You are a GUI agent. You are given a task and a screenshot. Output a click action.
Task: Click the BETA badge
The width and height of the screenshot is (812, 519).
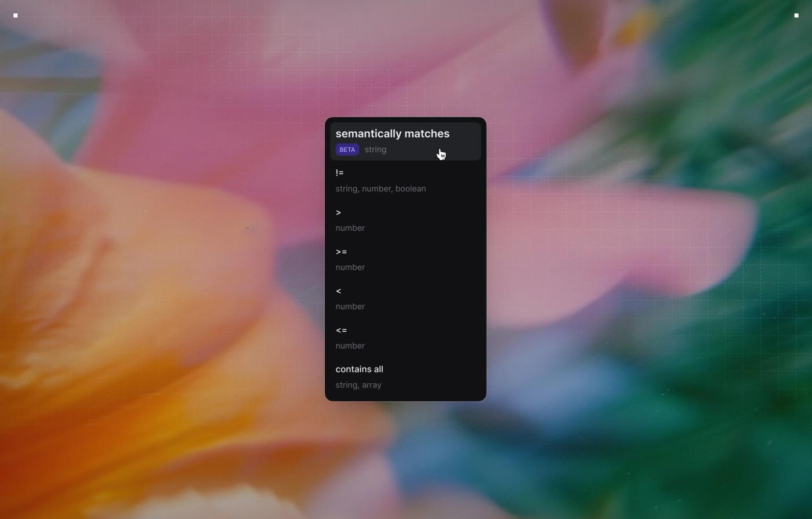tap(347, 150)
